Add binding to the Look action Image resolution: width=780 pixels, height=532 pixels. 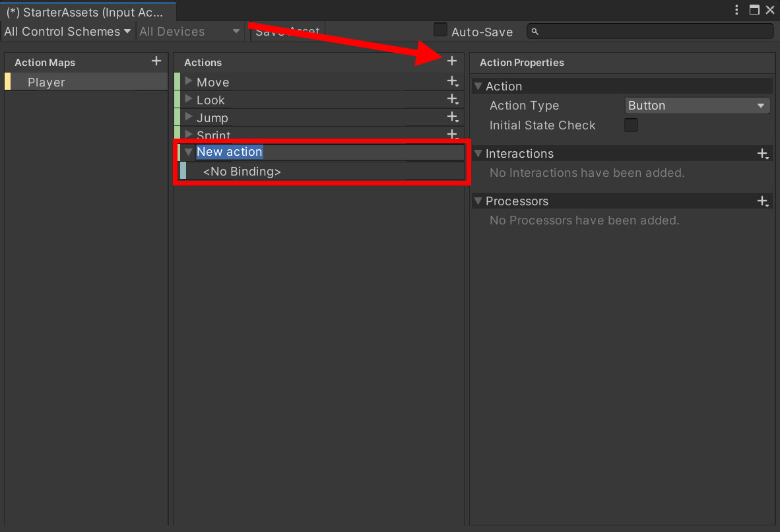[453, 100]
